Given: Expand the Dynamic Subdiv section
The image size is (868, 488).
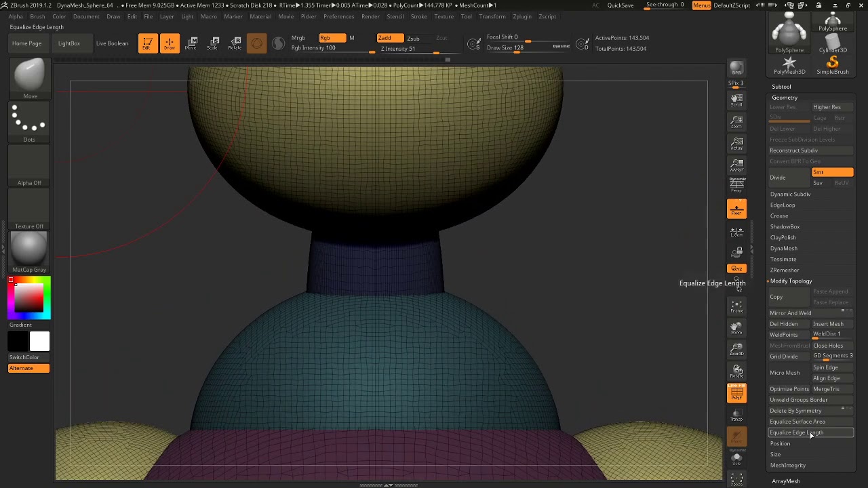Looking at the screenshot, I should pos(790,194).
